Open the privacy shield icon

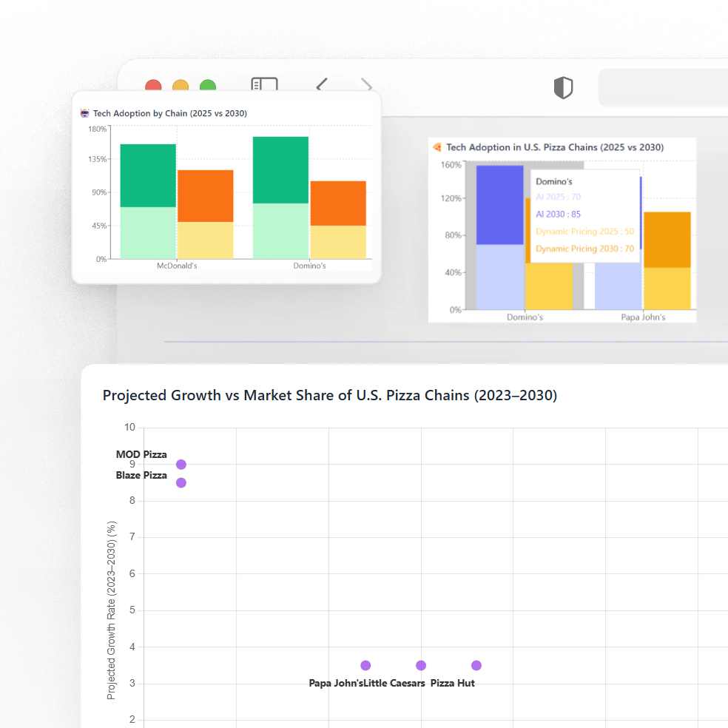coord(563,88)
